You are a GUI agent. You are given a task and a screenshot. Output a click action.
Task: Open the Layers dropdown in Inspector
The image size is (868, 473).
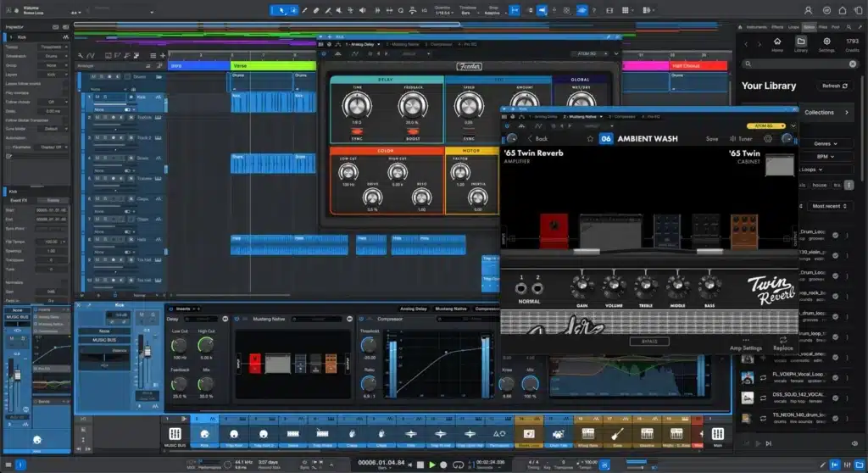(x=53, y=75)
